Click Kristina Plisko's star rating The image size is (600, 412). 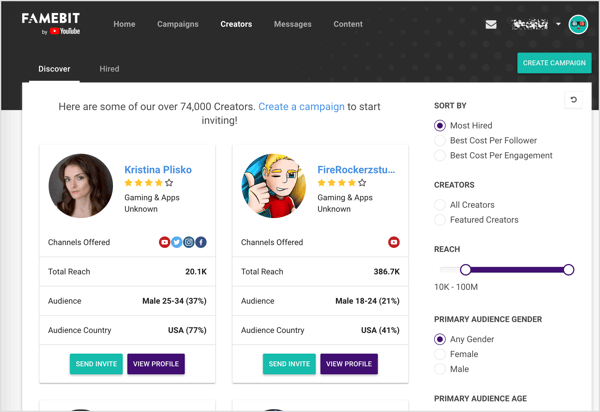pyautogui.click(x=149, y=183)
